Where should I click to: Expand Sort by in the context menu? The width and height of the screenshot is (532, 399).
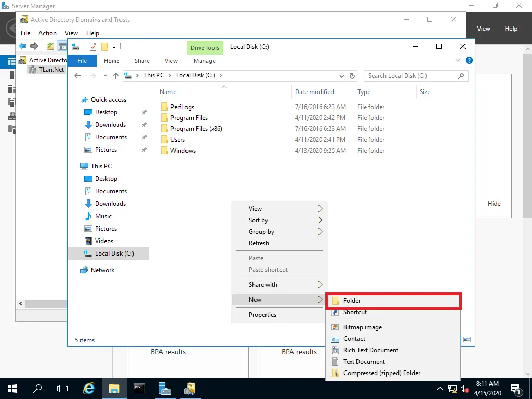pyautogui.click(x=280, y=220)
